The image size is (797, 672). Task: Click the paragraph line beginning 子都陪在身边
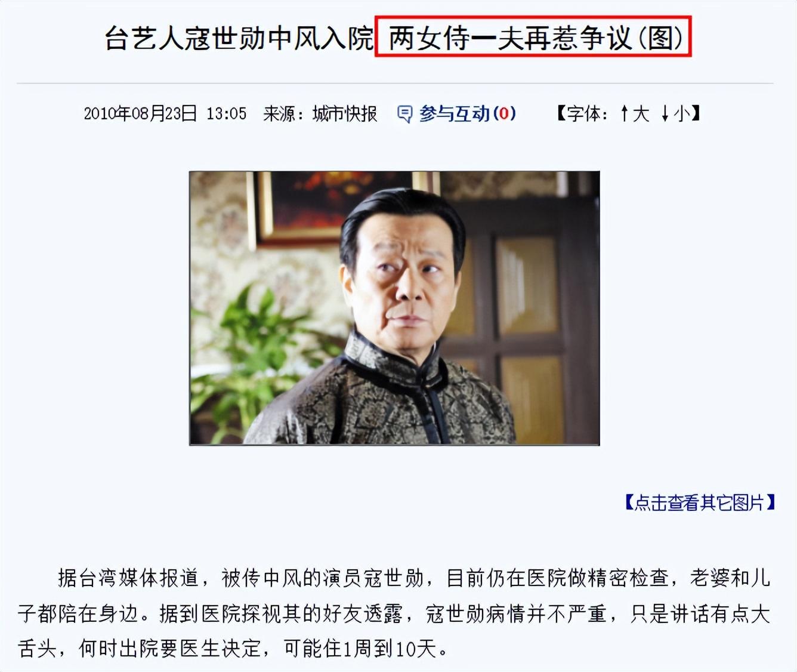[x=394, y=614]
